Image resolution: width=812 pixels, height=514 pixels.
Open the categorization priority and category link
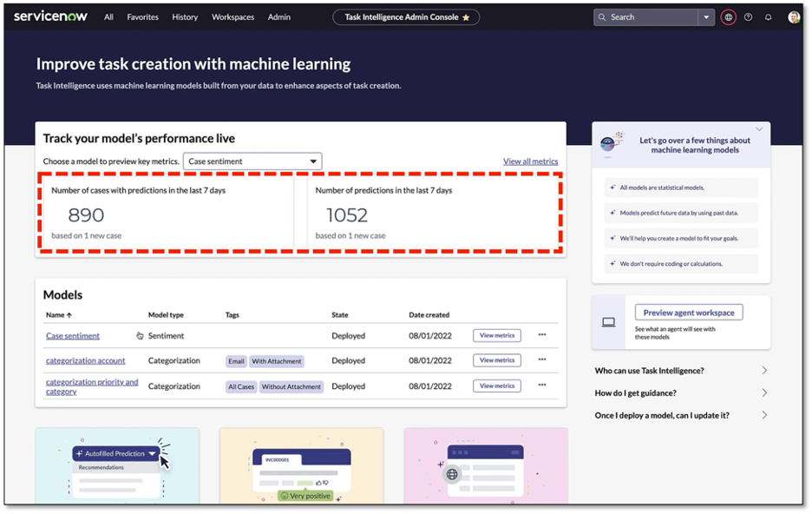point(92,386)
